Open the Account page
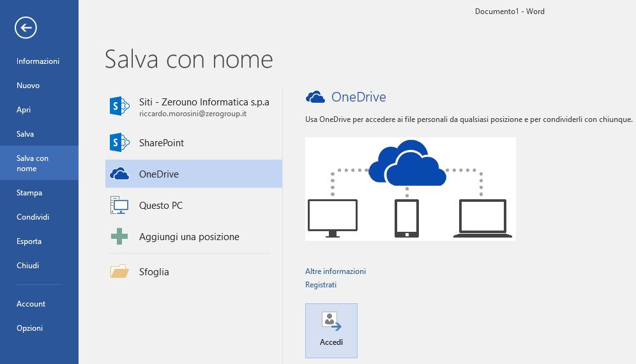Image resolution: width=636 pixels, height=364 pixels. [x=31, y=303]
